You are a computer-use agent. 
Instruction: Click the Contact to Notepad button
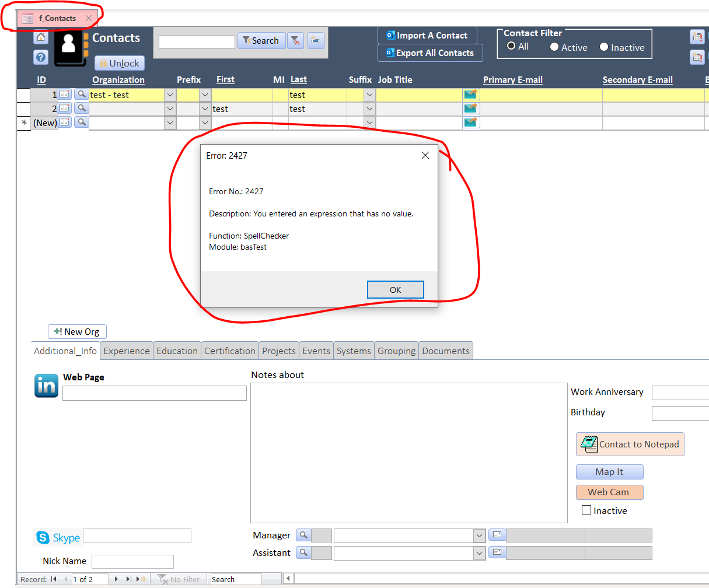click(x=630, y=444)
